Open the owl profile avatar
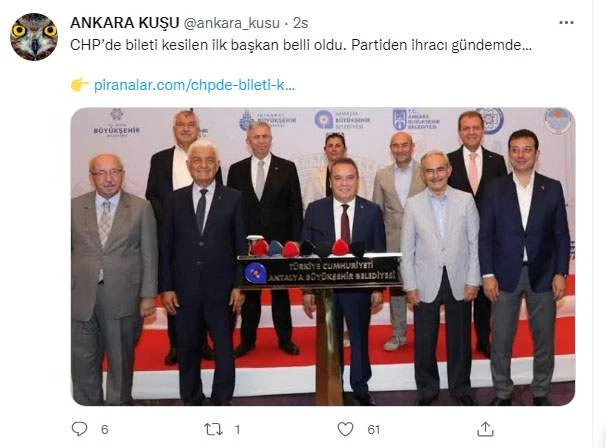This screenshot has height=448, width=606. [34, 37]
